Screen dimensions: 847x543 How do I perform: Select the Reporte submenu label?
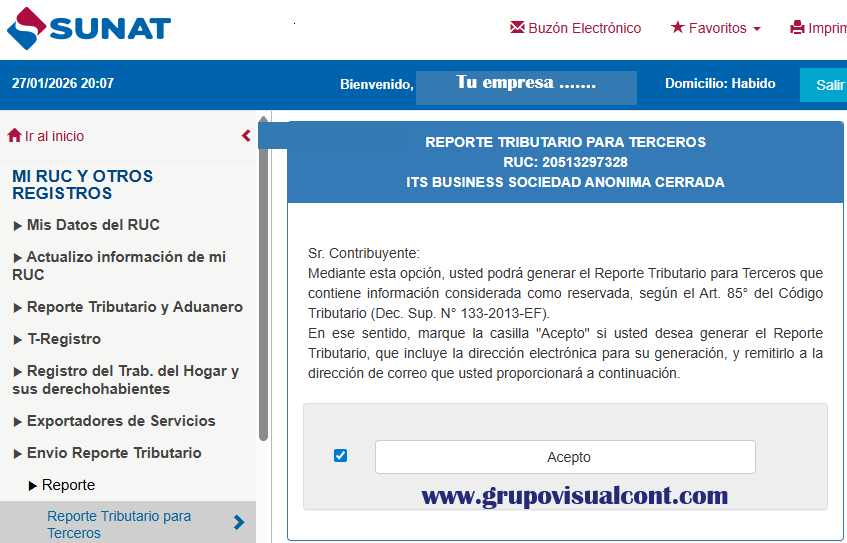[68, 485]
